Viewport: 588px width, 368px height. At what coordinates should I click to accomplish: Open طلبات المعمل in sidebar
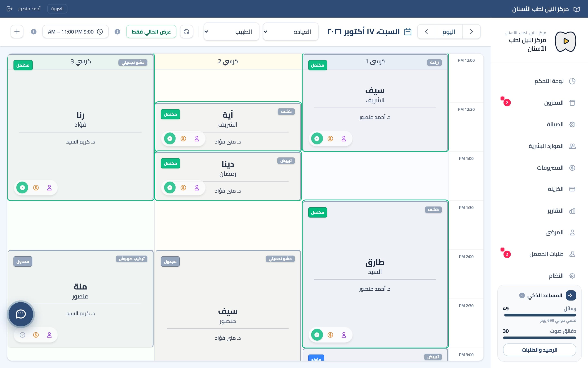pos(539,254)
